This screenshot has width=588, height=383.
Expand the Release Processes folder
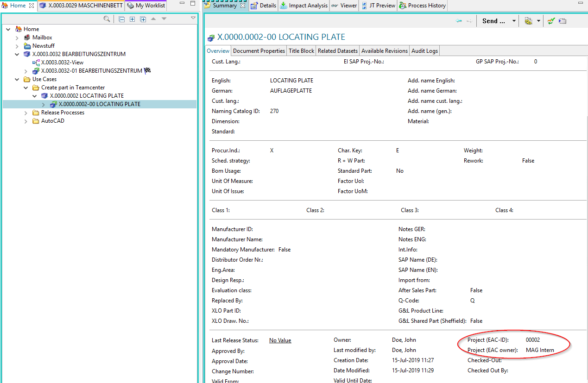click(x=26, y=113)
